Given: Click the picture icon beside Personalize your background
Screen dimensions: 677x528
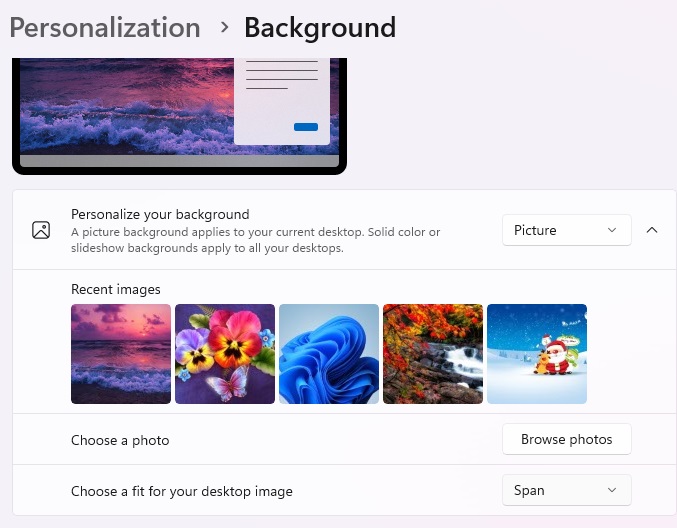Looking at the screenshot, I should (x=41, y=230).
